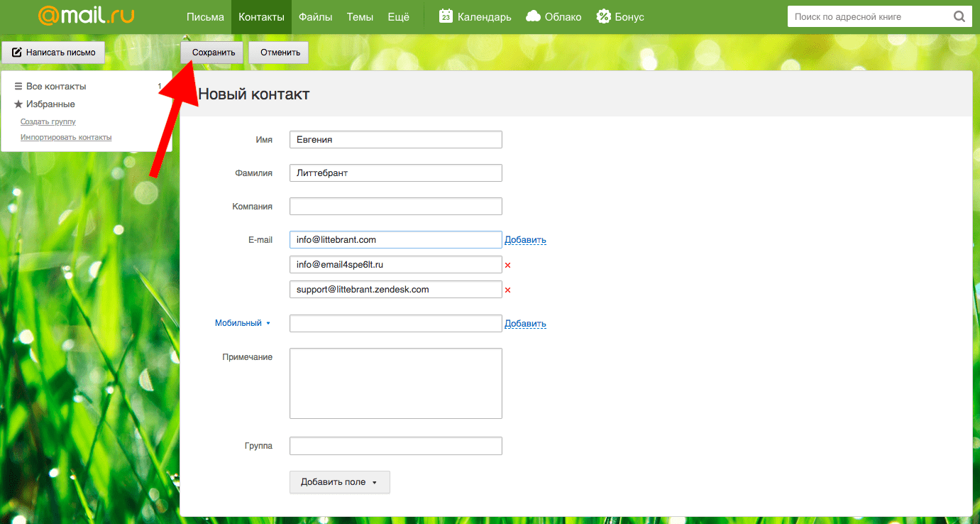Click the search magnifier icon

pos(959,16)
